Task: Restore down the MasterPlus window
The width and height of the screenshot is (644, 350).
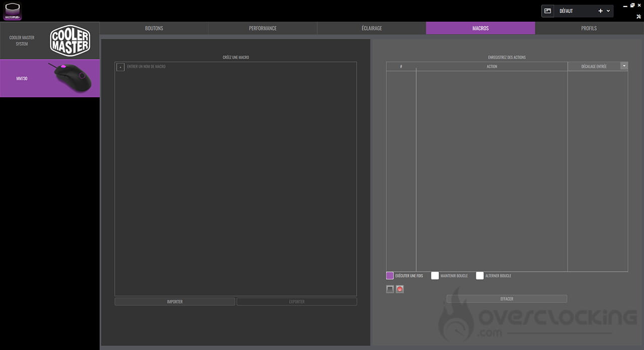Action: pyautogui.click(x=632, y=5)
